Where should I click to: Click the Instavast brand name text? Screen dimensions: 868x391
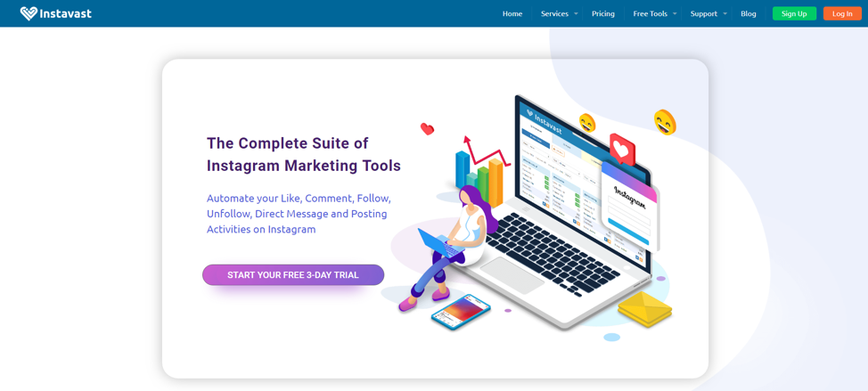(x=65, y=14)
